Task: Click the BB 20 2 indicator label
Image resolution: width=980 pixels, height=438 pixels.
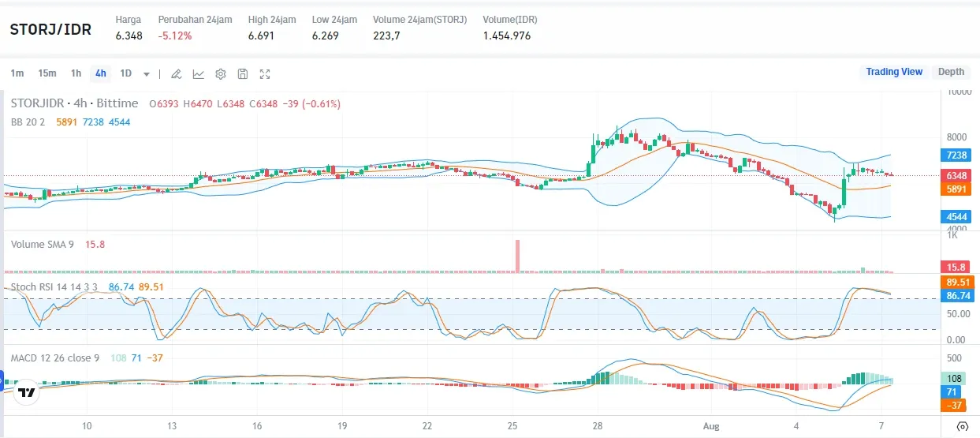Action: click(28, 122)
